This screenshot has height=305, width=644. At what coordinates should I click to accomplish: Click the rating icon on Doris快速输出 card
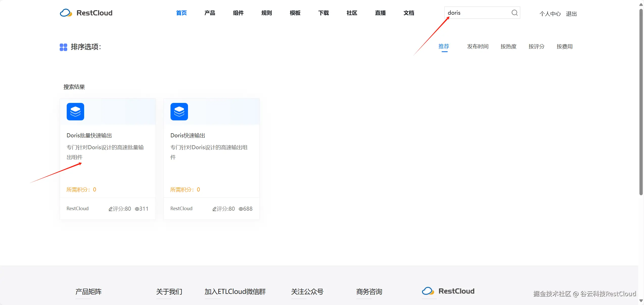[x=214, y=209]
